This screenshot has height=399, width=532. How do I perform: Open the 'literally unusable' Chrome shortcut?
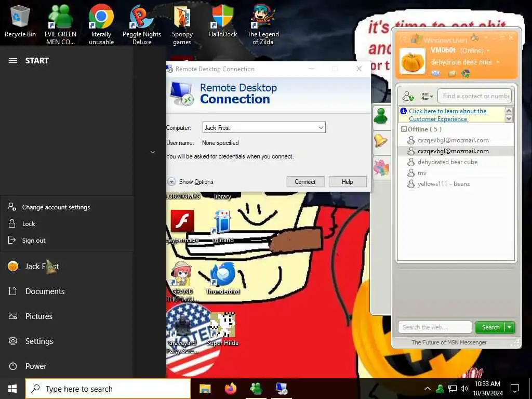101,24
